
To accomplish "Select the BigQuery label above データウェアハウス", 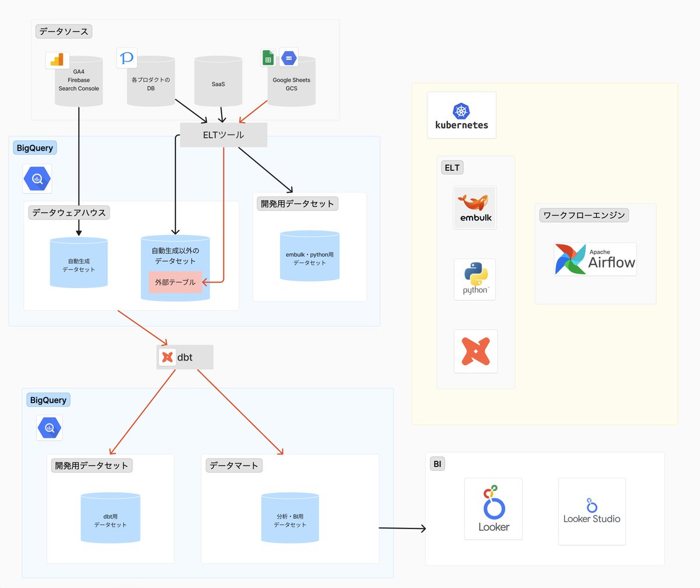I will tap(34, 148).
